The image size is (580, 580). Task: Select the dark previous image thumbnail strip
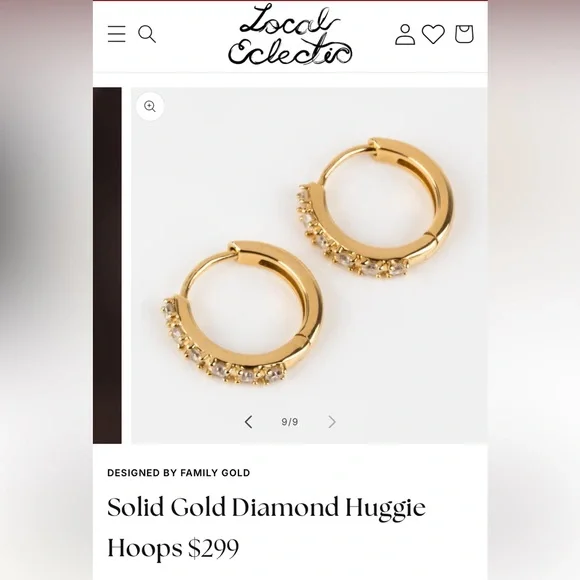107,265
